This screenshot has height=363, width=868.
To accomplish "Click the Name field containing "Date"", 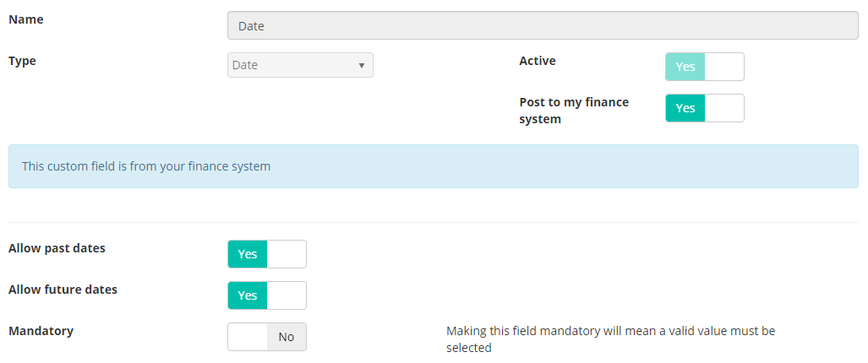I will pyautogui.click(x=543, y=25).
